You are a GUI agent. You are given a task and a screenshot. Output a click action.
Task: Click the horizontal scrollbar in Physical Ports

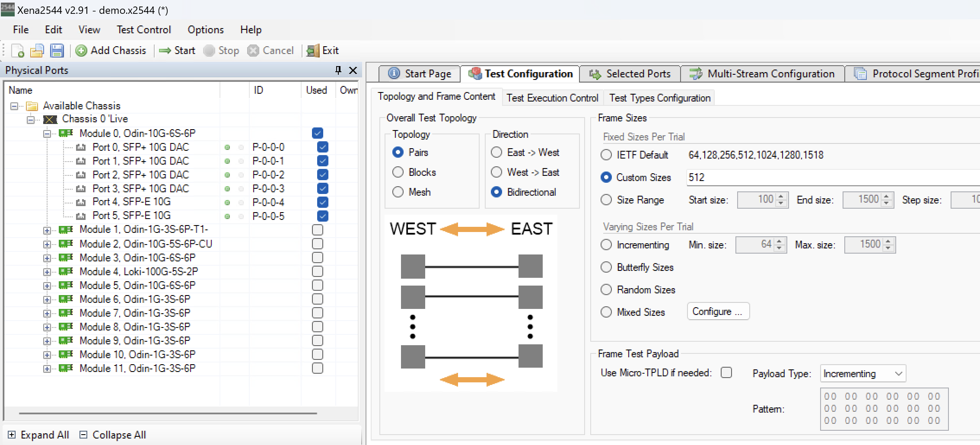(x=168, y=413)
